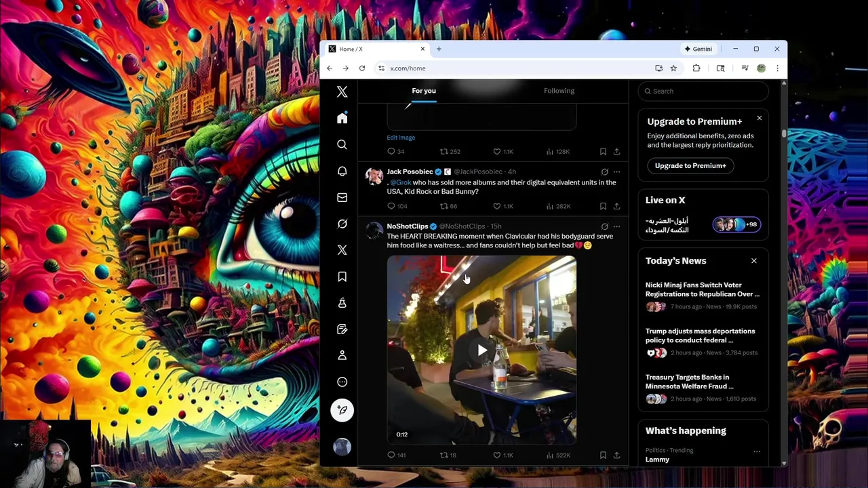Open the X logo home link in sidebar
868x488 pixels.
[x=342, y=91]
